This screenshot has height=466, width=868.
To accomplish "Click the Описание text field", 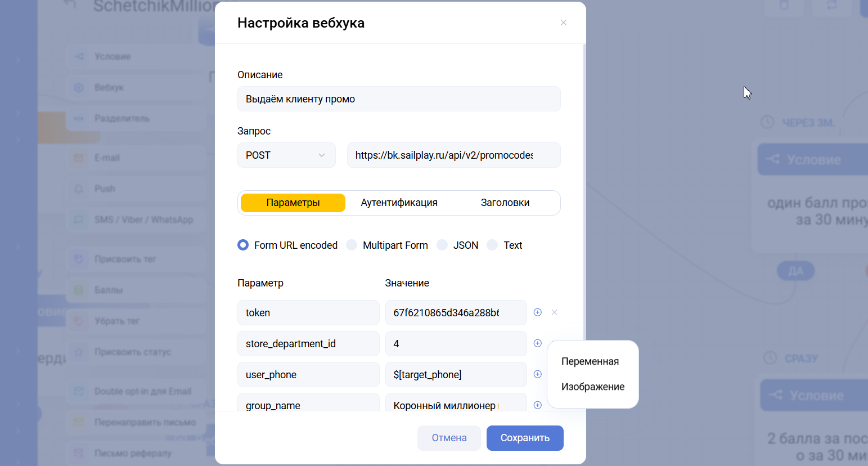I will coord(399,99).
